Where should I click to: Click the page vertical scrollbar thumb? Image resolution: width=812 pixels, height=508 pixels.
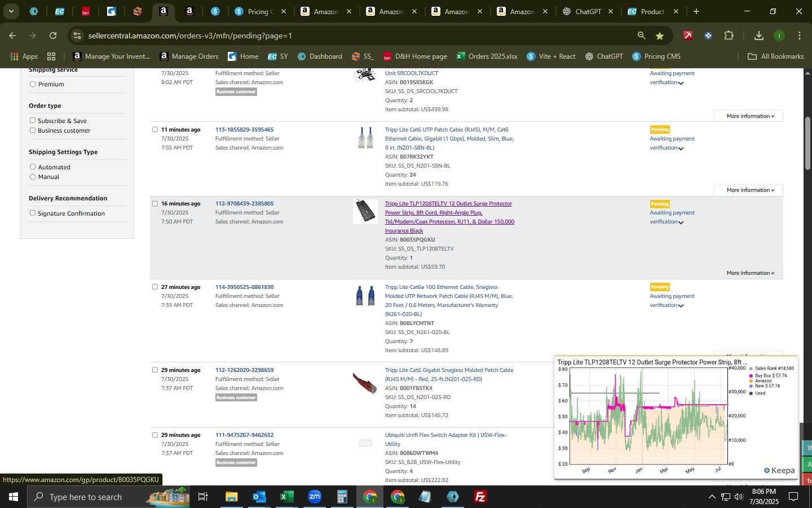point(807,143)
